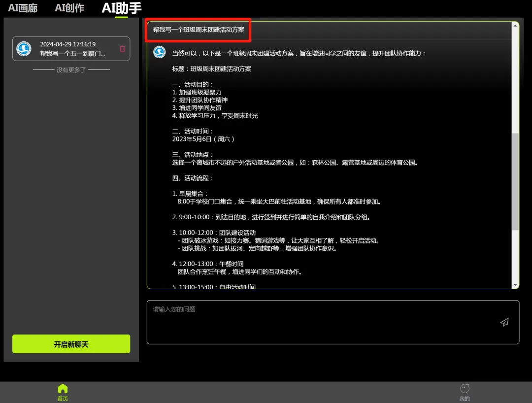Image resolution: width=532 pixels, height=403 pixels.
Task: Select the AI助手 tab
Action: click(121, 8)
